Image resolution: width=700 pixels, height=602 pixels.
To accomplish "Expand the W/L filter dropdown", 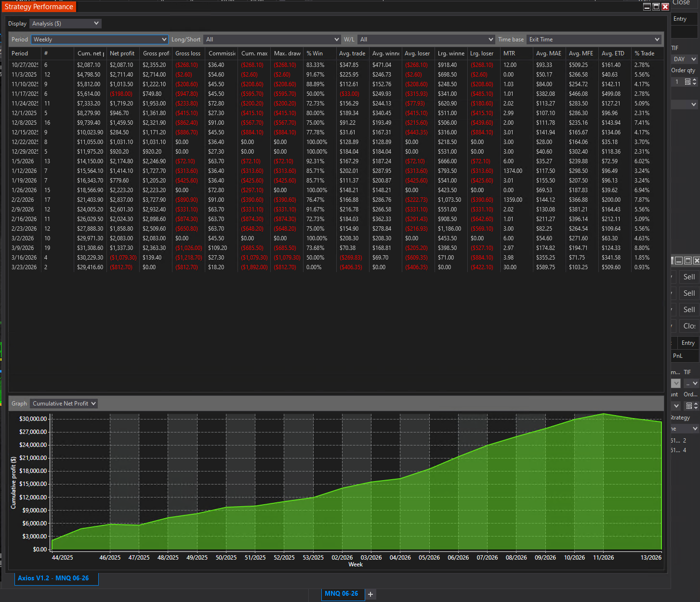I will click(x=426, y=39).
